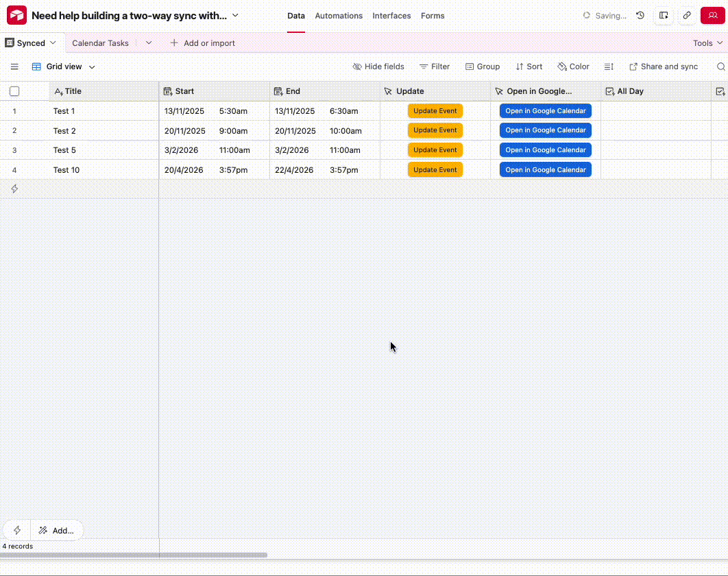Toggle the views sidebar hamburger icon
This screenshot has width=728, height=576.
coord(14,67)
